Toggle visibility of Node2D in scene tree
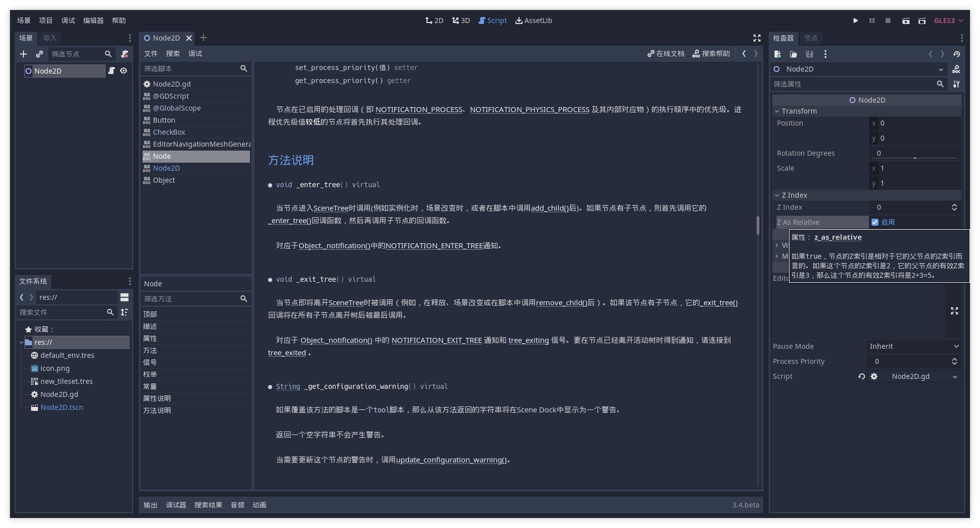Screen dimensions: 980x528 pos(123,71)
